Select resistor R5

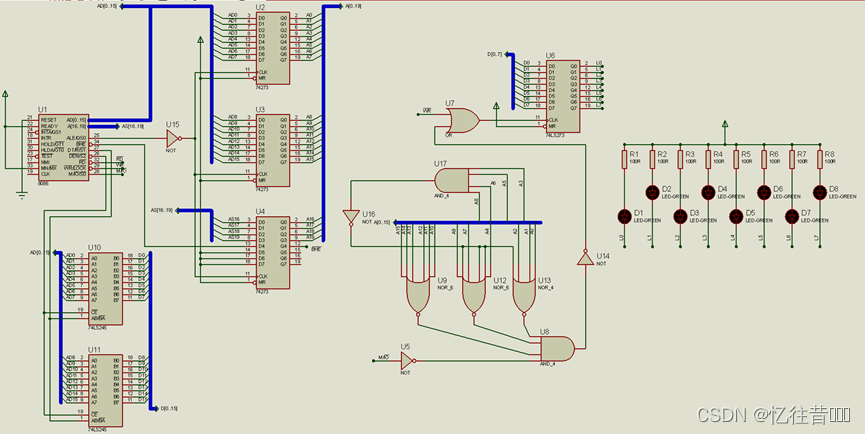[x=736, y=159]
